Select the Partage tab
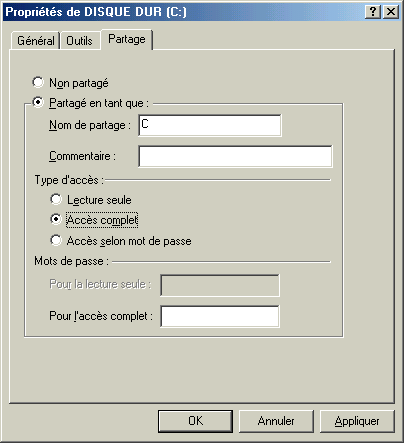Screen dimensions: 404x443 pos(127,39)
